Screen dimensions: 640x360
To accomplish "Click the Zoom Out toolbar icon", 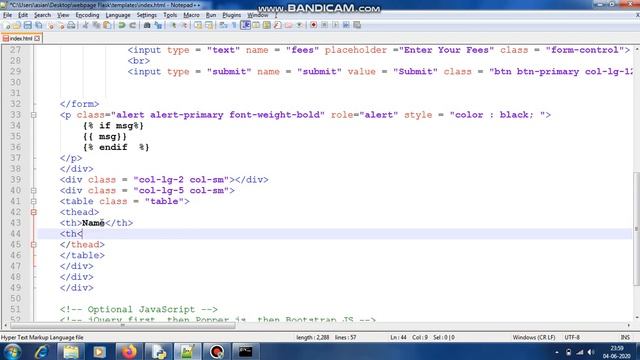I will (185, 25).
